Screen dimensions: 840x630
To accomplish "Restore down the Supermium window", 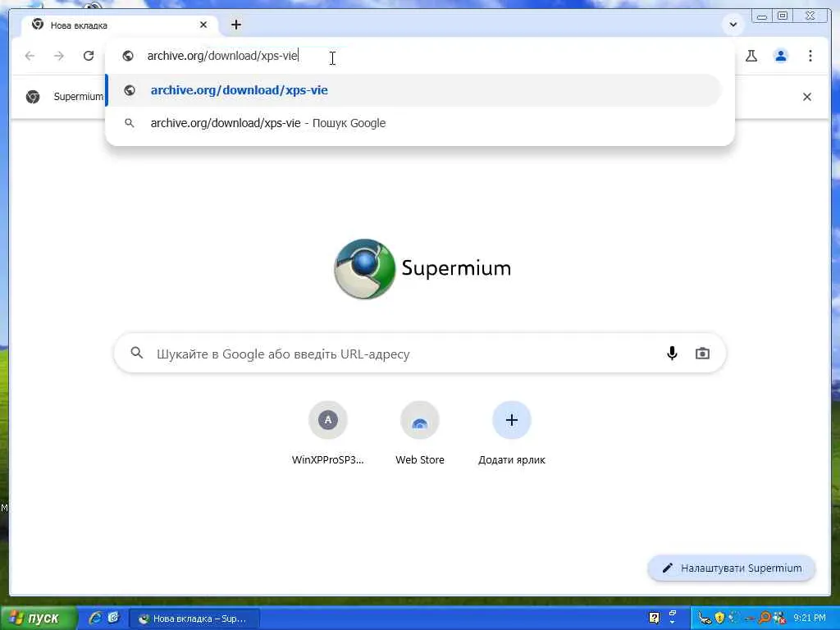I will (783, 16).
